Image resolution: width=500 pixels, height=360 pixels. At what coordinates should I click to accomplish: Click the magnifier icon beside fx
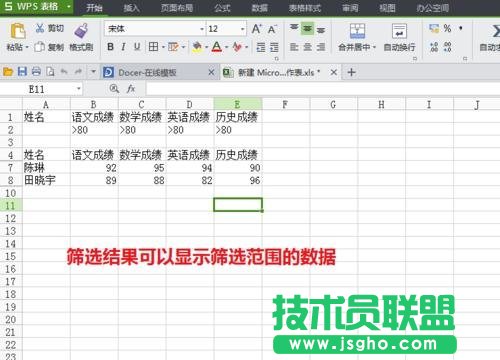(x=114, y=89)
